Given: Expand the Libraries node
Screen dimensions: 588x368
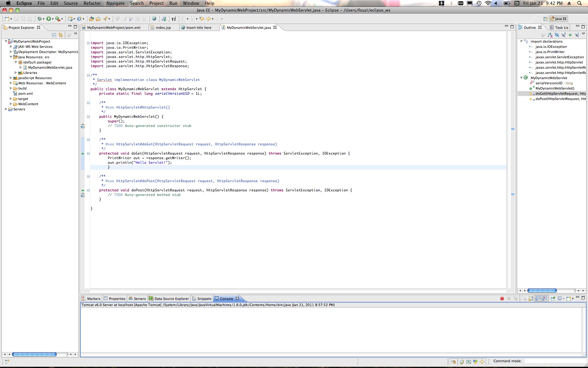Looking at the screenshot, I should pyautogui.click(x=16, y=73).
